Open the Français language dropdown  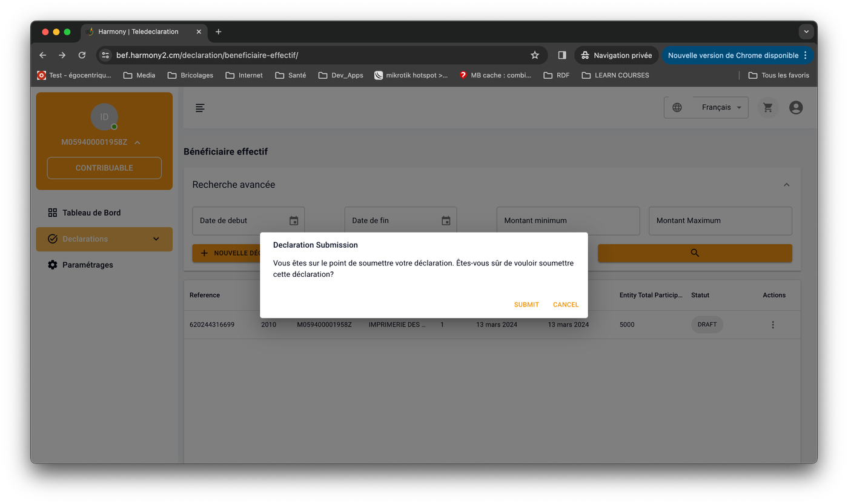pos(721,107)
